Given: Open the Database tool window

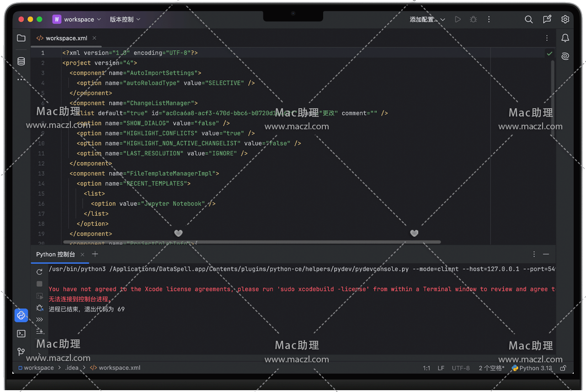Looking at the screenshot, I should (21, 61).
